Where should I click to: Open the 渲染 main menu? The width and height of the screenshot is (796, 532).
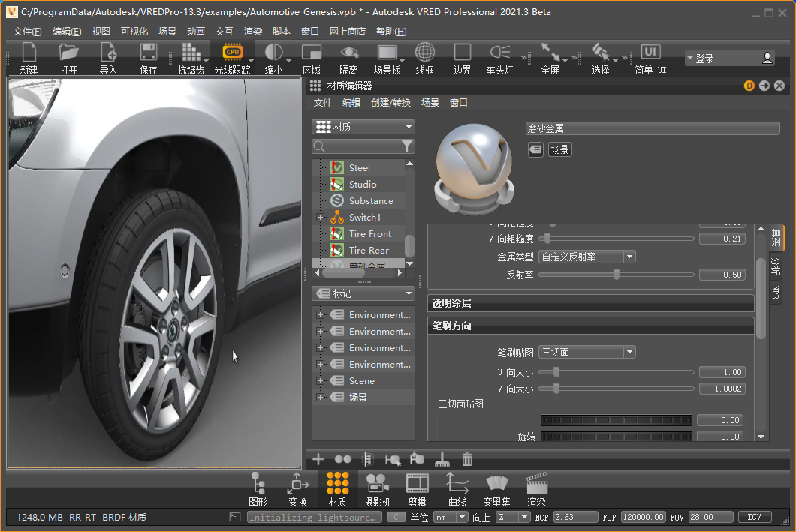click(x=253, y=32)
